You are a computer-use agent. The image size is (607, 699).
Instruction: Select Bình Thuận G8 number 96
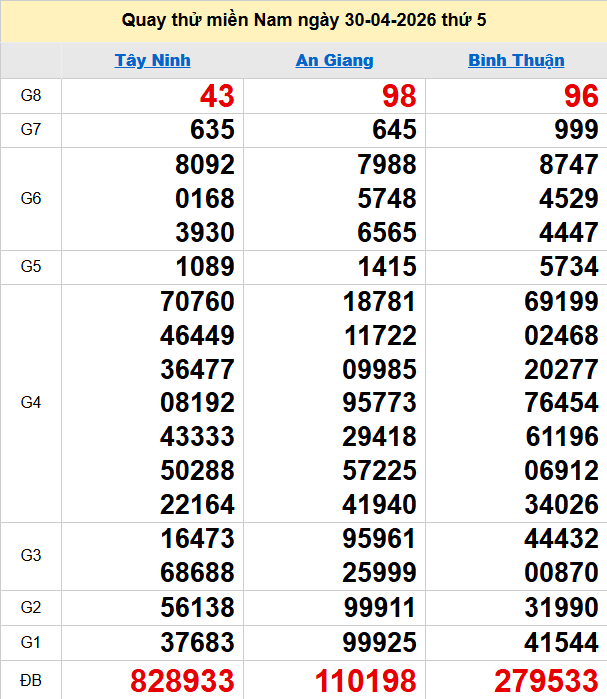pos(581,96)
